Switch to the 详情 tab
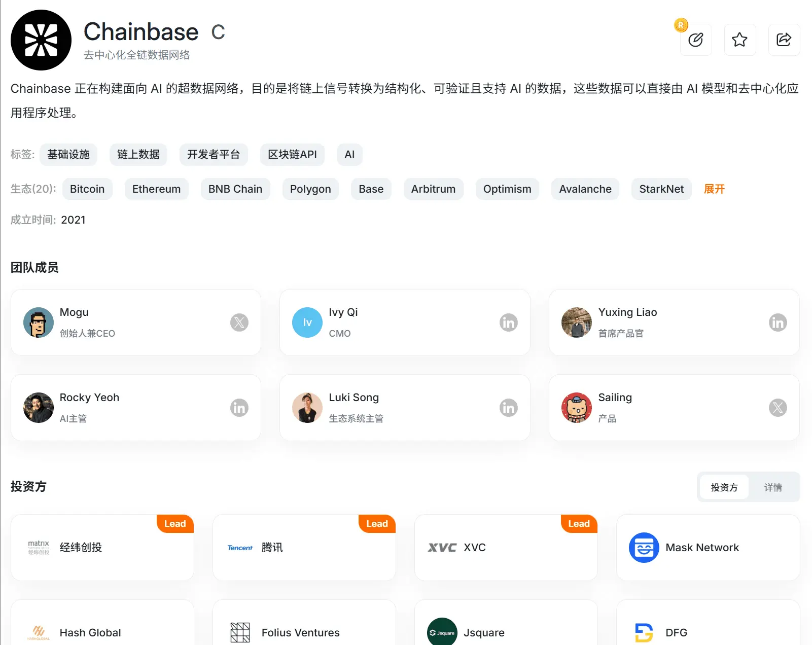 click(x=773, y=487)
